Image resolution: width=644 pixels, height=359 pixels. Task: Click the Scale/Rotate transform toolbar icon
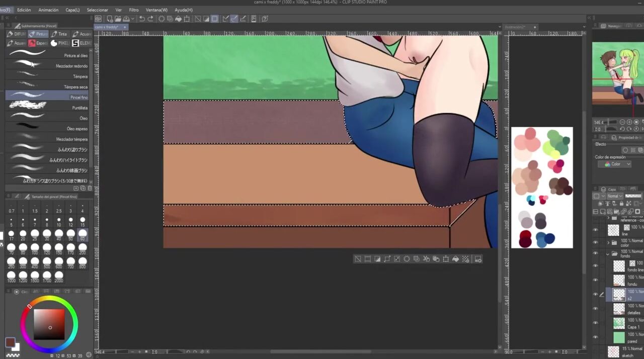(187, 19)
